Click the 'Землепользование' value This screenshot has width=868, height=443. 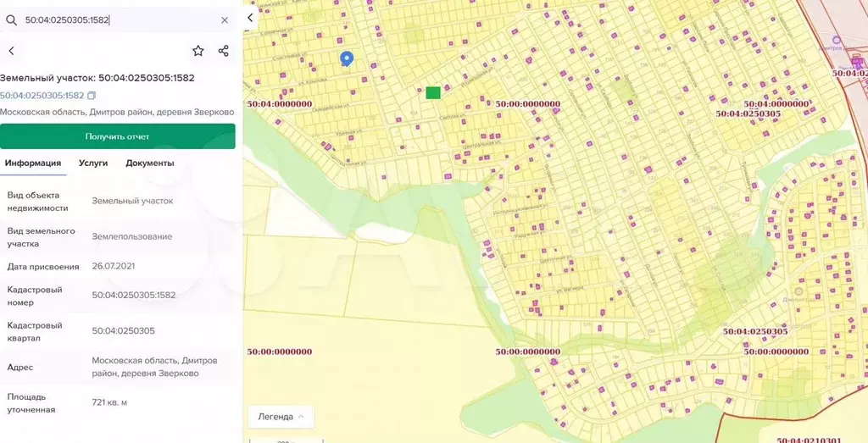click(x=131, y=236)
